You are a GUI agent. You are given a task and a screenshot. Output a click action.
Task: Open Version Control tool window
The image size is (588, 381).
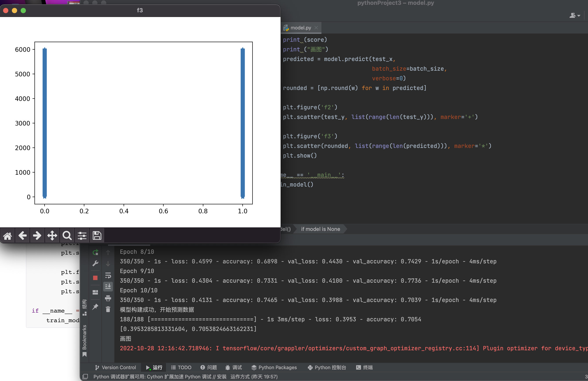click(115, 367)
